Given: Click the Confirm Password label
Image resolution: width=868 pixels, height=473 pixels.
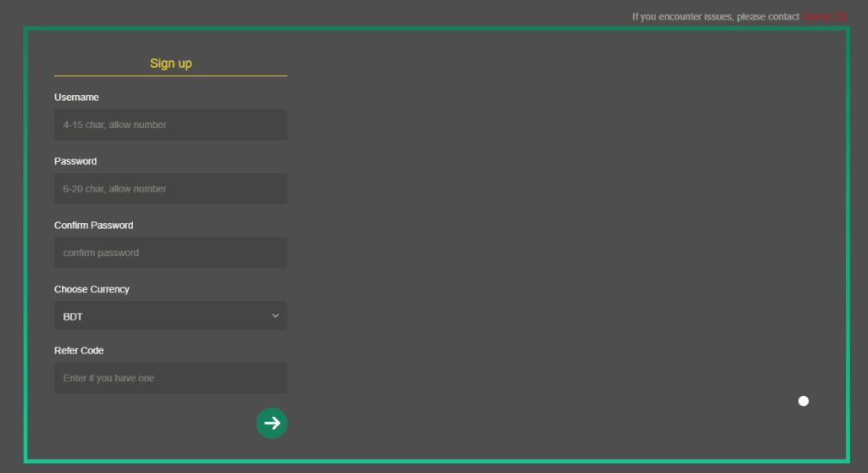Looking at the screenshot, I should [93, 225].
